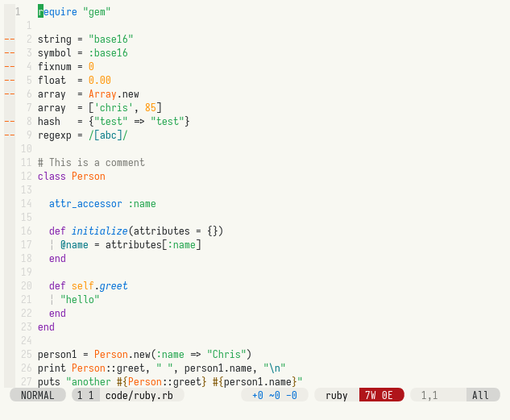Click 'print' on line 26

coord(52,368)
